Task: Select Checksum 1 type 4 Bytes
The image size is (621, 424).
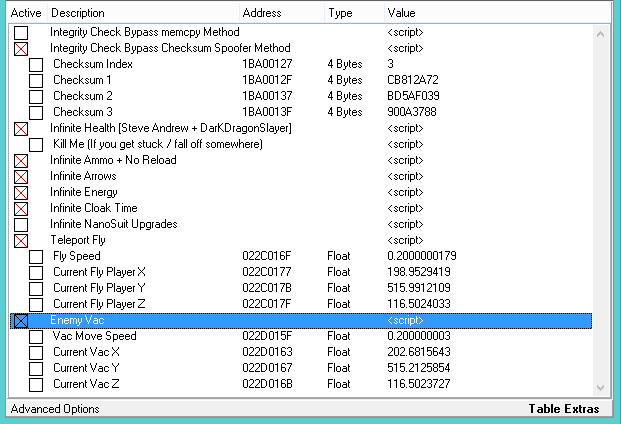Action: [345, 80]
